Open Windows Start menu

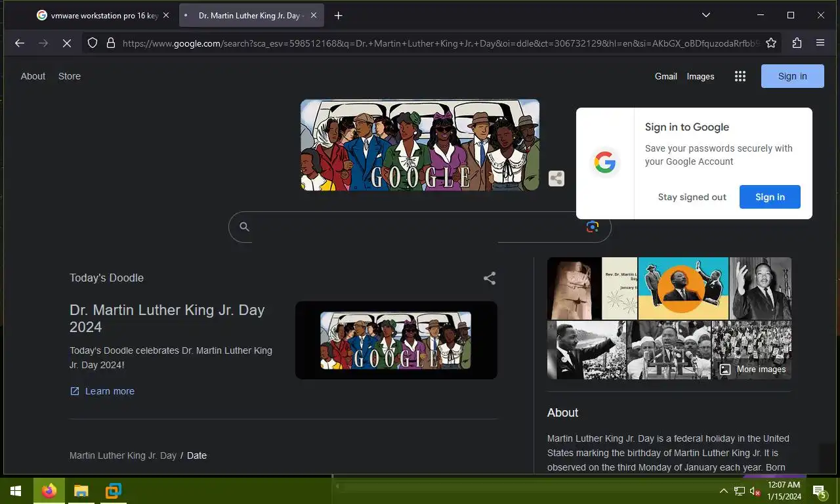pyautogui.click(x=16, y=491)
